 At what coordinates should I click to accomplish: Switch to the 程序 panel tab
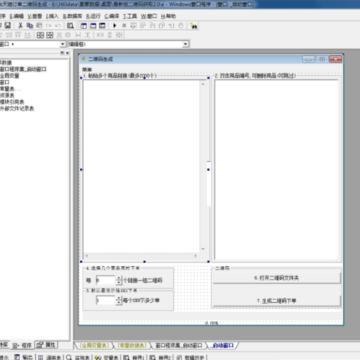(23, 345)
